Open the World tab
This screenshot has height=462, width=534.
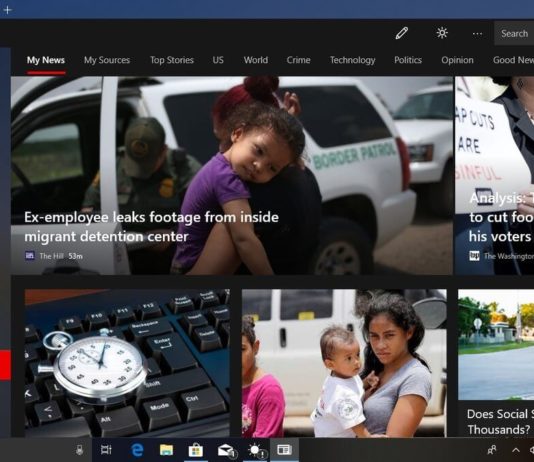point(256,60)
